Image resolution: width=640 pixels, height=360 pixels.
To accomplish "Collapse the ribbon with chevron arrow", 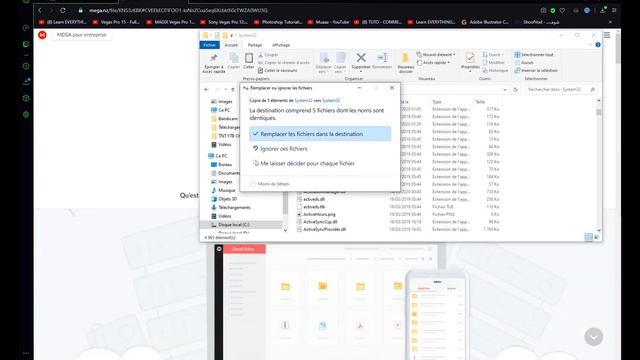I will click(x=590, y=45).
